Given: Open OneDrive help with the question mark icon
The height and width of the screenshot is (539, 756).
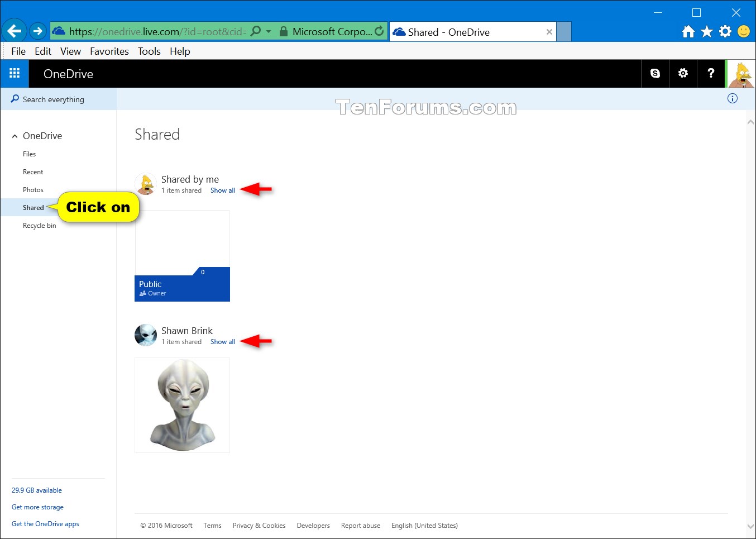Looking at the screenshot, I should (x=710, y=73).
